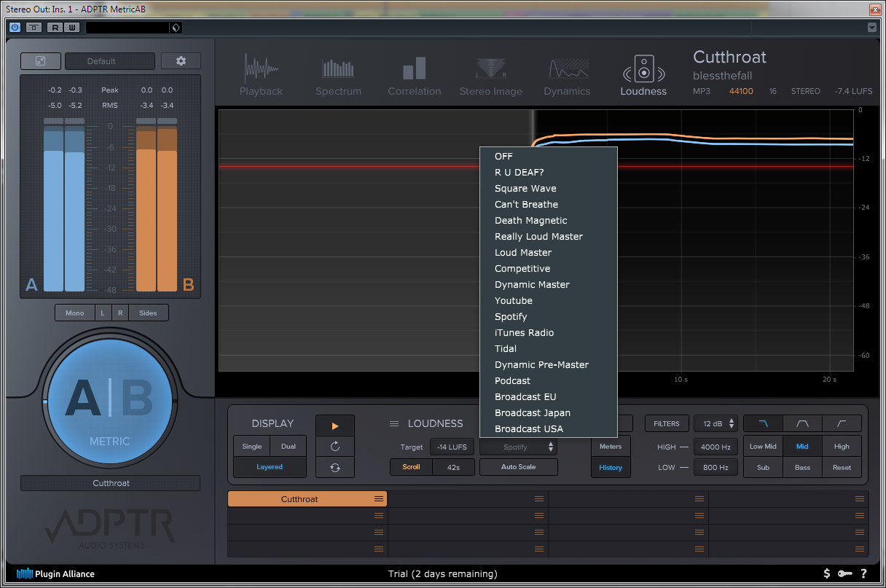Screen dimensions: 886x588
Task: Edit the 42s scroll time field
Action: coord(454,467)
